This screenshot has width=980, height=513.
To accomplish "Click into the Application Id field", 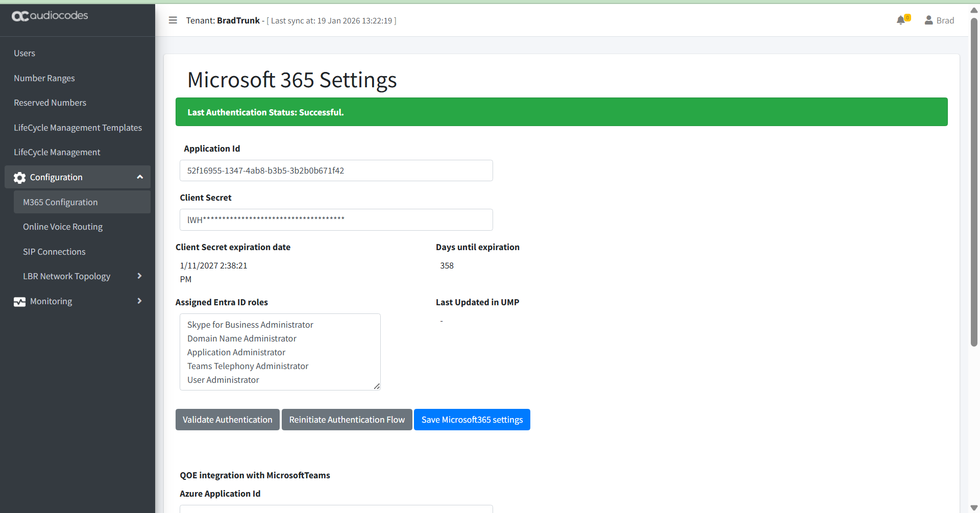I will 336,170.
